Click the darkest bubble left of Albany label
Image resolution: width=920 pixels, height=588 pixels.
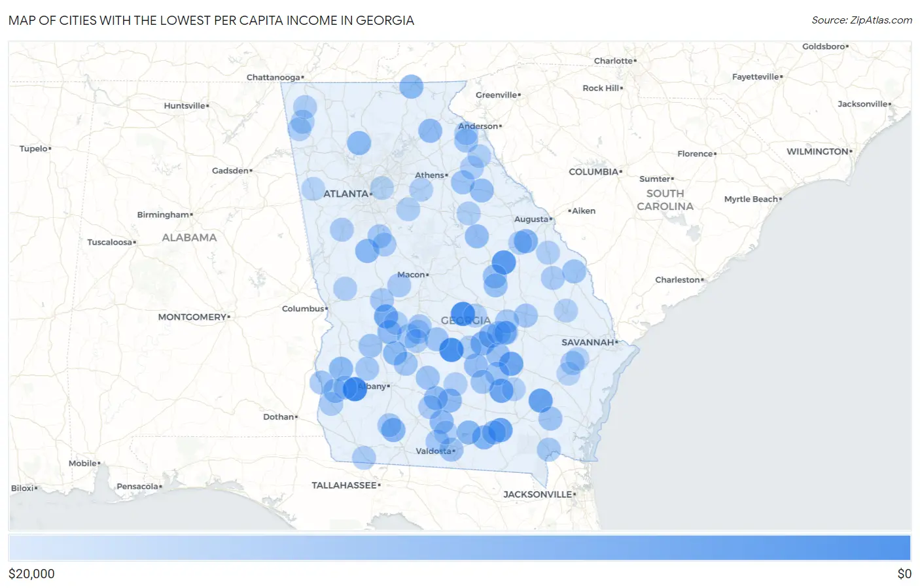(355, 389)
